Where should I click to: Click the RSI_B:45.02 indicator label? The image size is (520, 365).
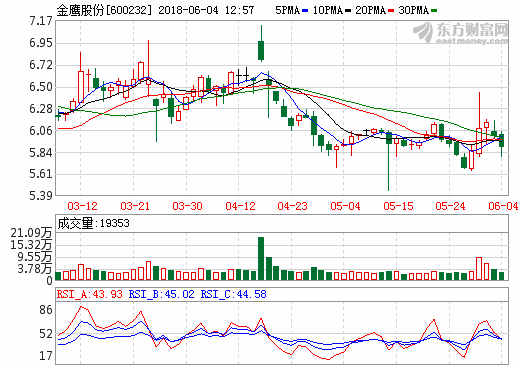(161, 294)
